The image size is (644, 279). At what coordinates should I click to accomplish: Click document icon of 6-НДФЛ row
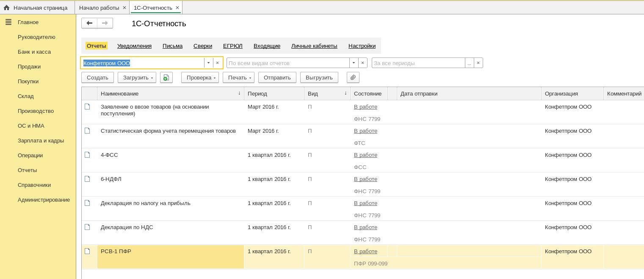point(87,179)
